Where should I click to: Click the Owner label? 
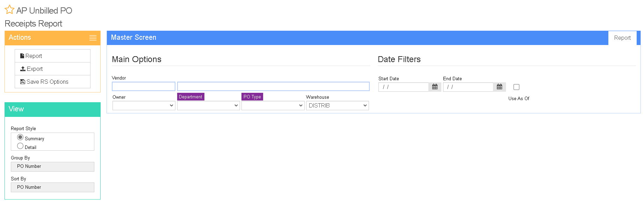click(119, 97)
